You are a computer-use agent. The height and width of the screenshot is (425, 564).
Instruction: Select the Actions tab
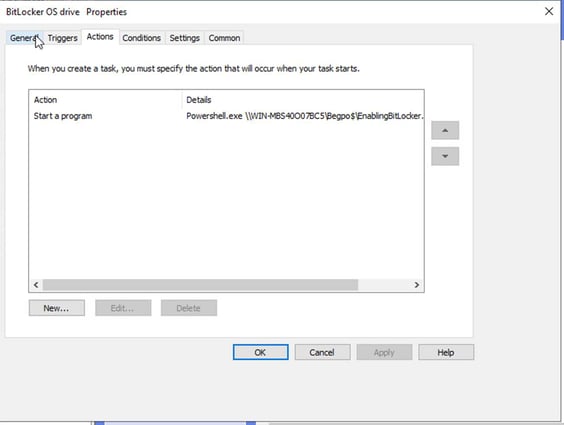[100, 37]
